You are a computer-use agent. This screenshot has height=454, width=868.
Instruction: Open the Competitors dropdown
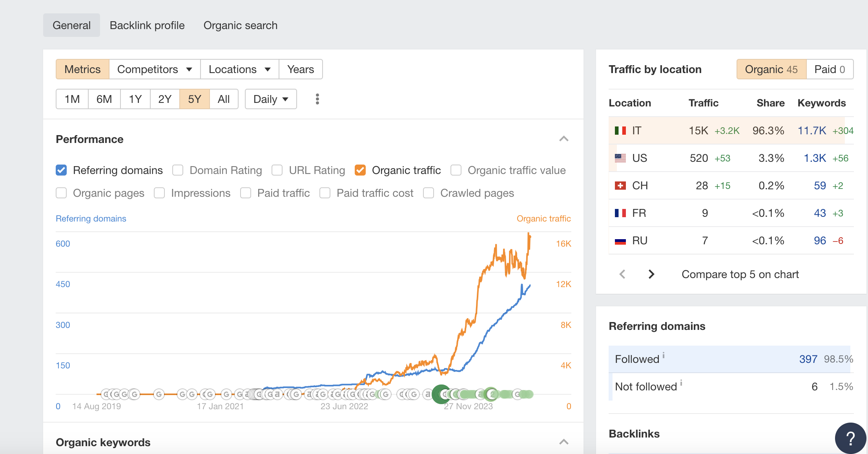point(155,69)
